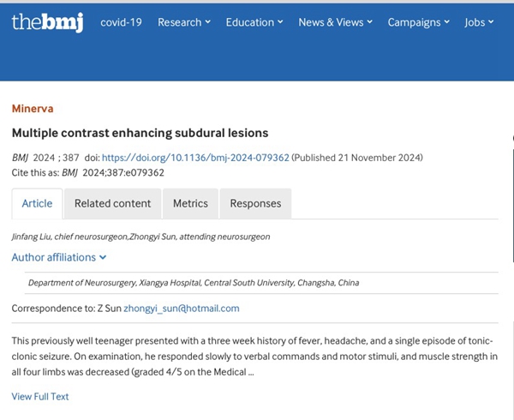Click the article title heading
This screenshot has height=420, width=514.
(x=140, y=133)
